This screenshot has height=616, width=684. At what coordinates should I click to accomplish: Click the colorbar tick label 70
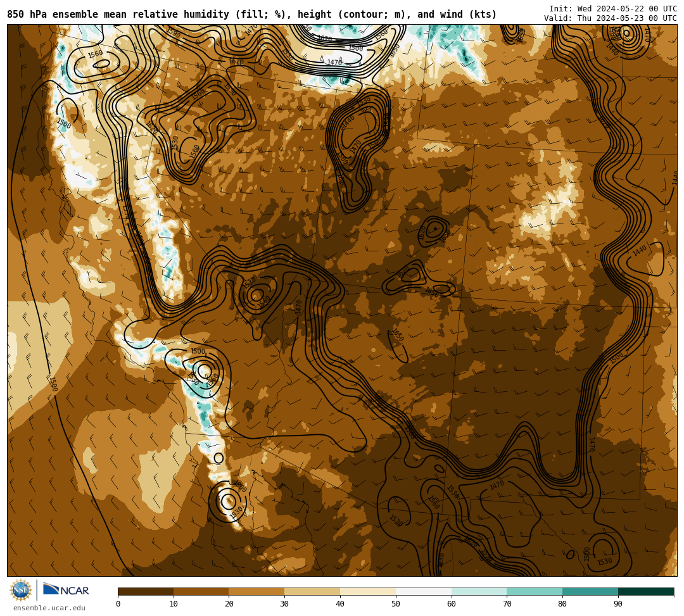507,604
